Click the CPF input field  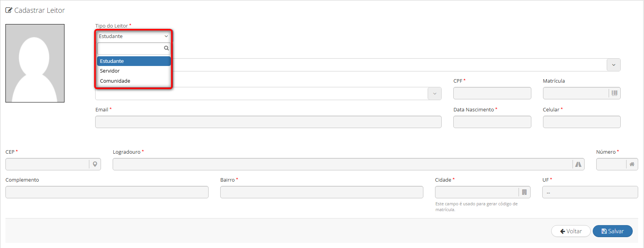tap(492, 93)
